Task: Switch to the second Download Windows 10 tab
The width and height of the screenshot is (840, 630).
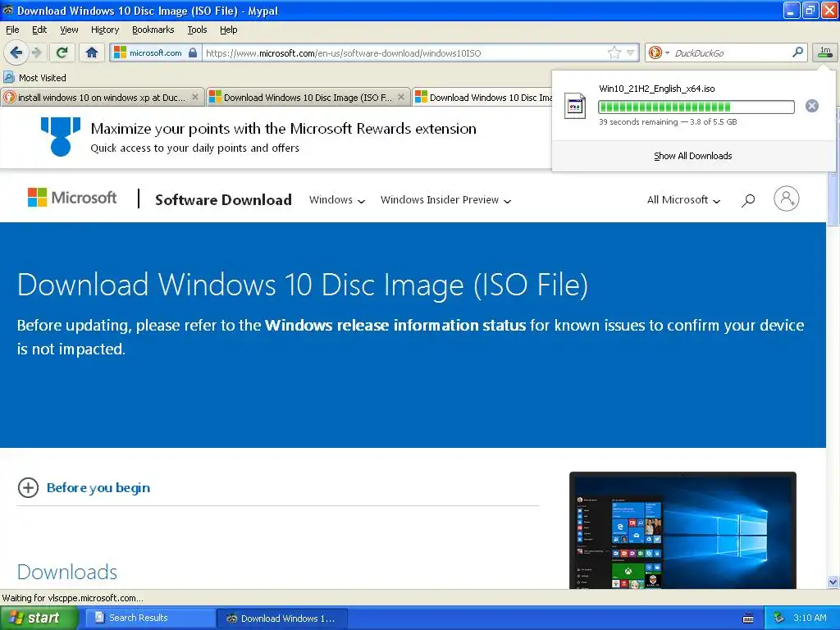Action: tap(308, 98)
